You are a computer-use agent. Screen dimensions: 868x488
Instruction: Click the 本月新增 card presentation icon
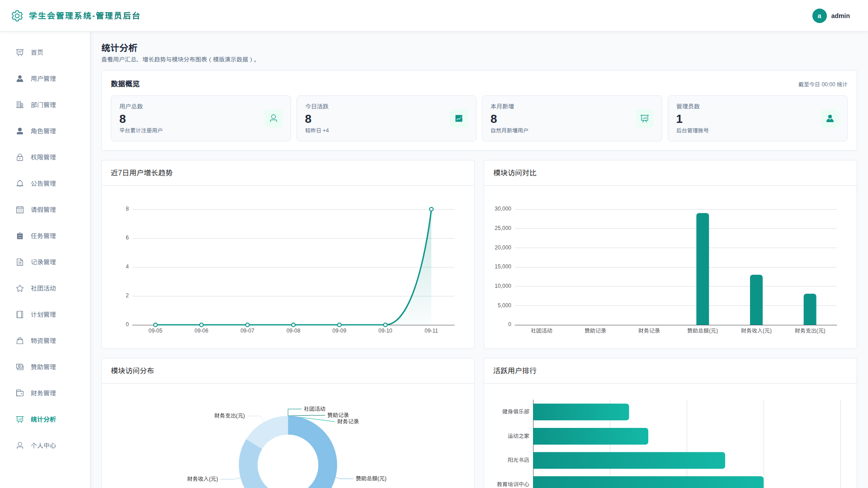tap(645, 118)
